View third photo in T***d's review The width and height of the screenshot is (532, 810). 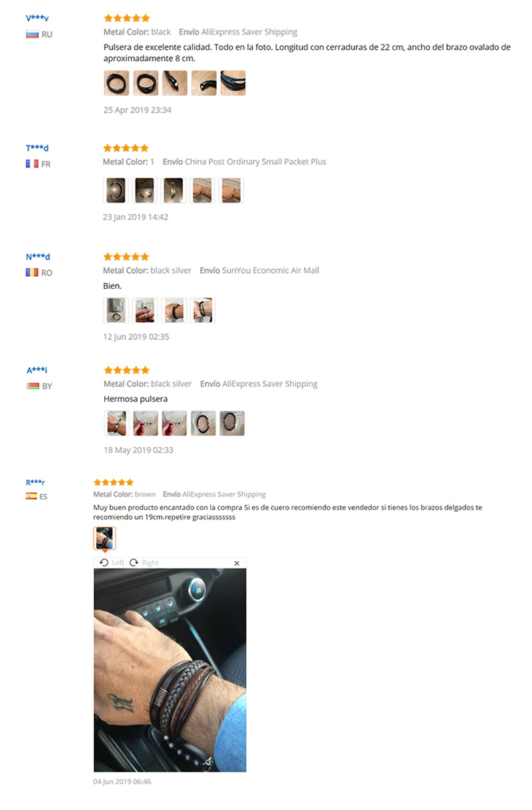click(x=174, y=190)
